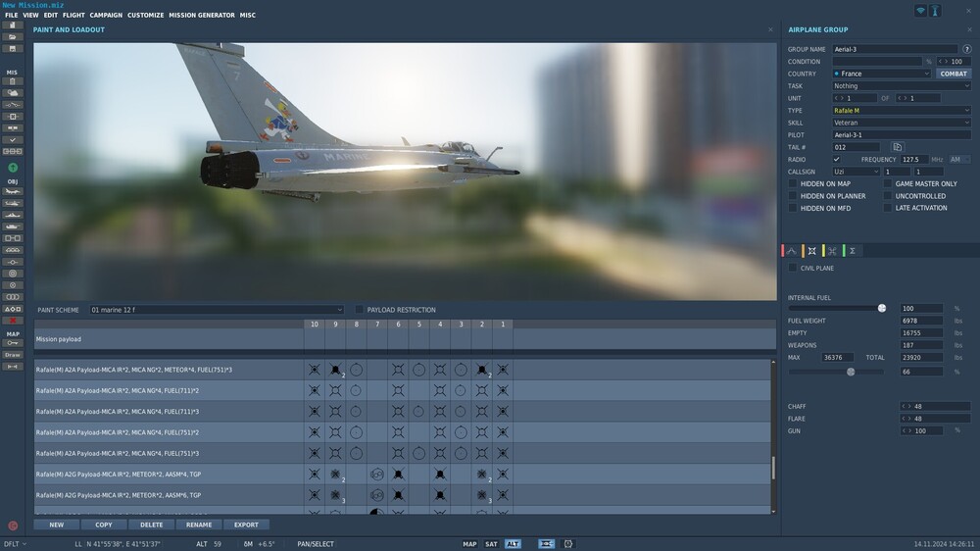
Task: Click the RENAME payload button
Action: [x=199, y=525]
